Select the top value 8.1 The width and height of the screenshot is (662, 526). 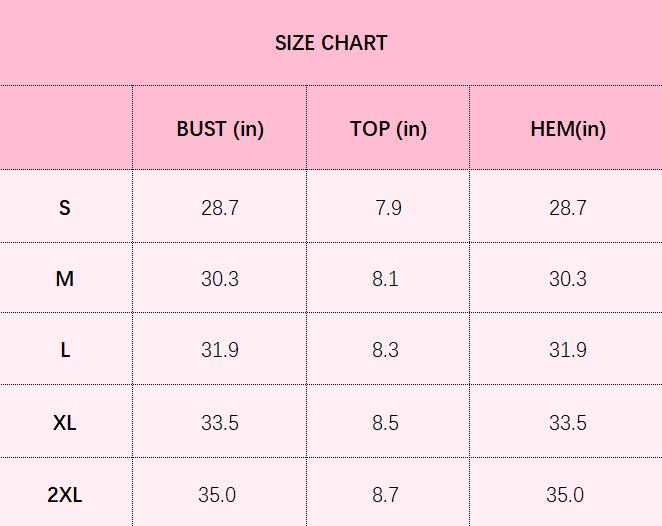click(x=385, y=279)
